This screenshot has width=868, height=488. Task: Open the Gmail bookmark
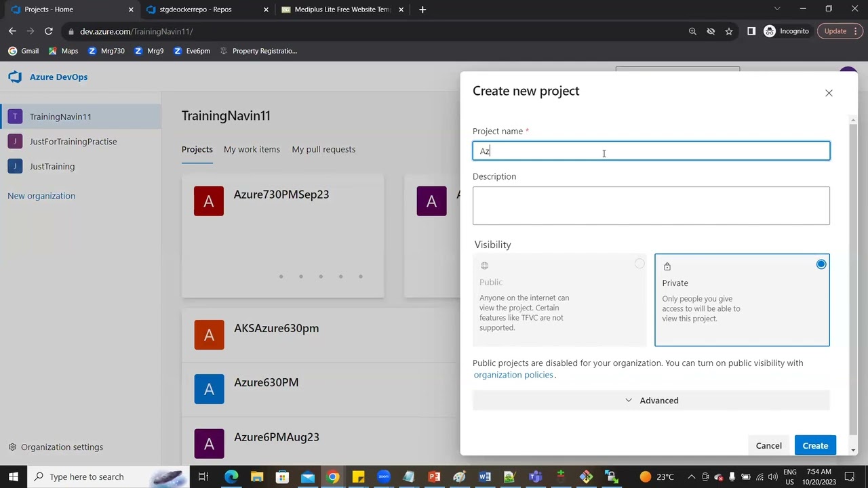pyautogui.click(x=23, y=51)
